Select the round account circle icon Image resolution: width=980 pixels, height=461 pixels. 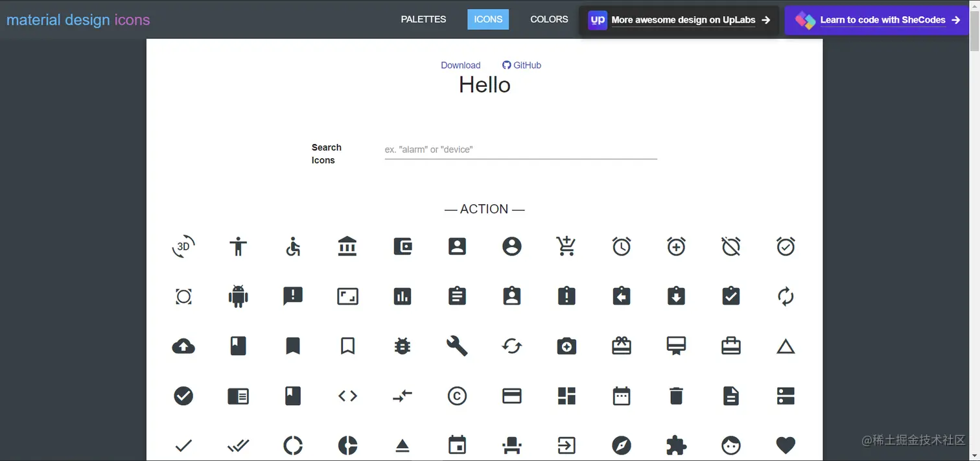(512, 246)
